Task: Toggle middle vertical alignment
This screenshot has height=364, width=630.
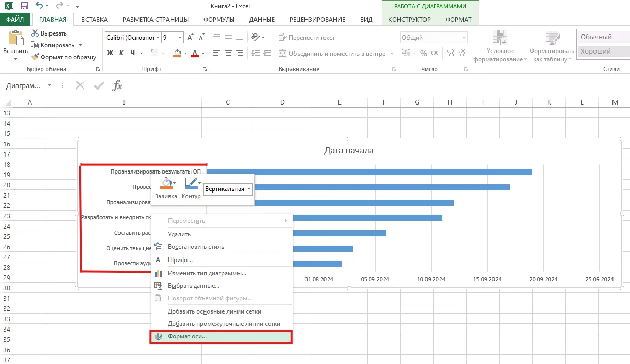Action: click(x=229, y=37)
